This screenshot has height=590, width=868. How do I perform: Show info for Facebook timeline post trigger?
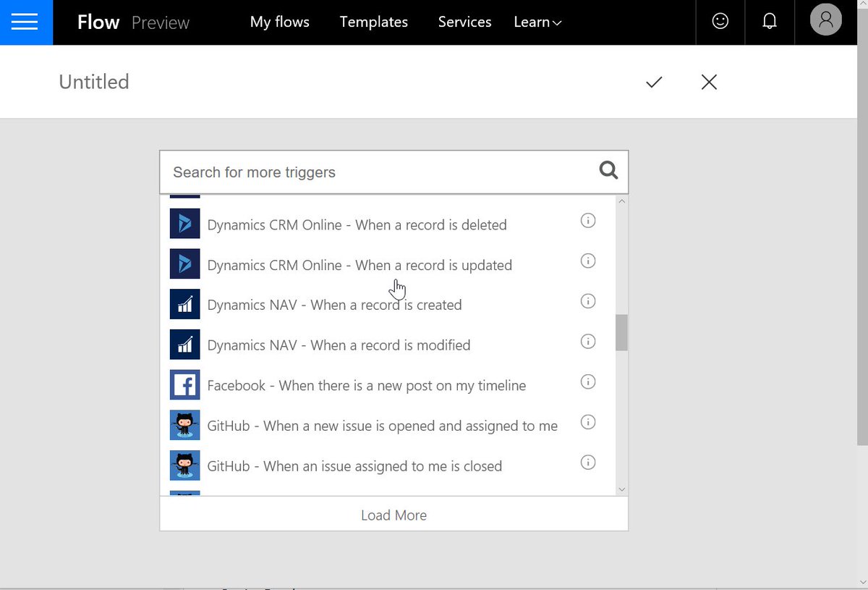pos(588,382)
